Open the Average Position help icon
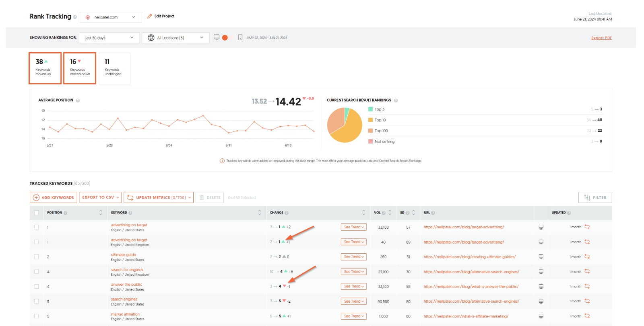644x326 pixels. pyautogui.click(x=78, y=100)
